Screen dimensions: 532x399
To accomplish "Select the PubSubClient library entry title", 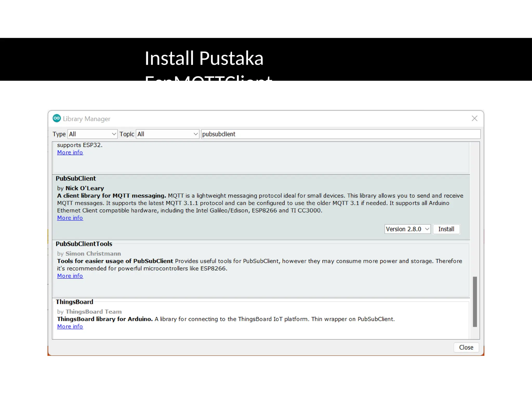I will [x=76, y=178].
